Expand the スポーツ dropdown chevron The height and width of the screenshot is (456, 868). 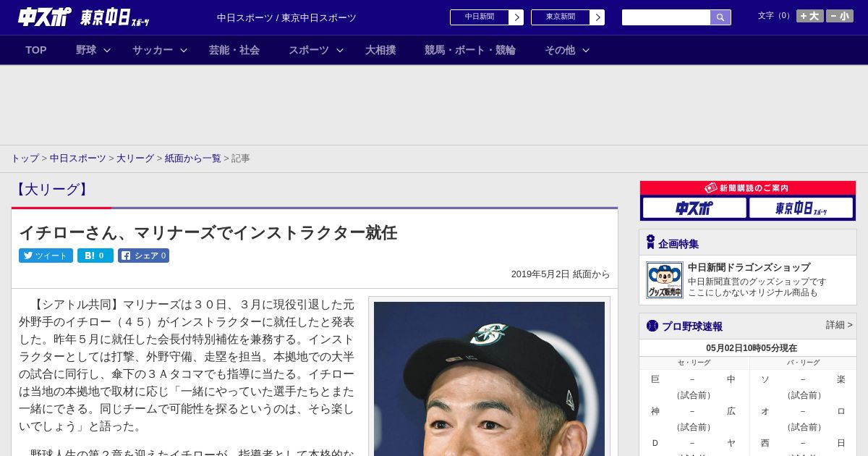(x=340, y=50)
